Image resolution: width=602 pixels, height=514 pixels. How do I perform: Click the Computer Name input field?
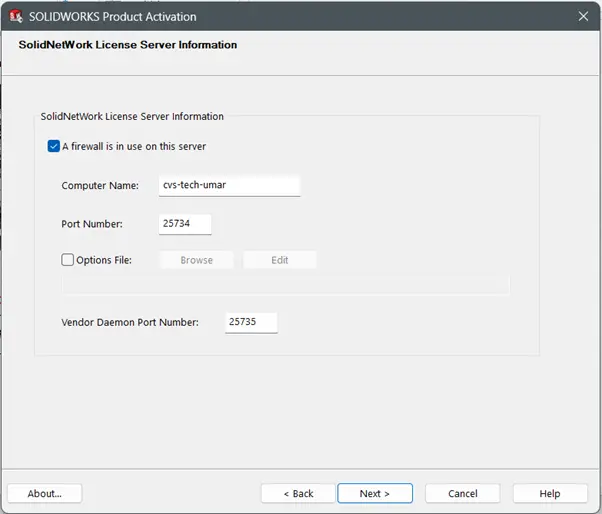tap(229, 185)
